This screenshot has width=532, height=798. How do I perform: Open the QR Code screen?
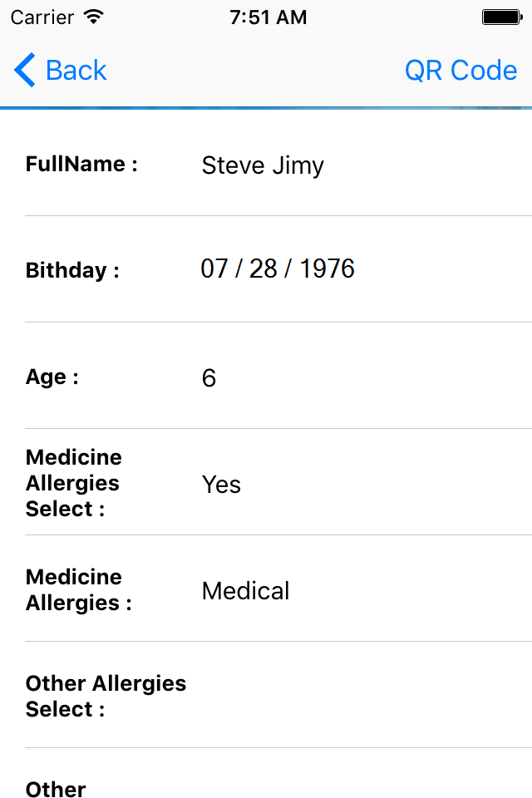click(x=461, y=71)
